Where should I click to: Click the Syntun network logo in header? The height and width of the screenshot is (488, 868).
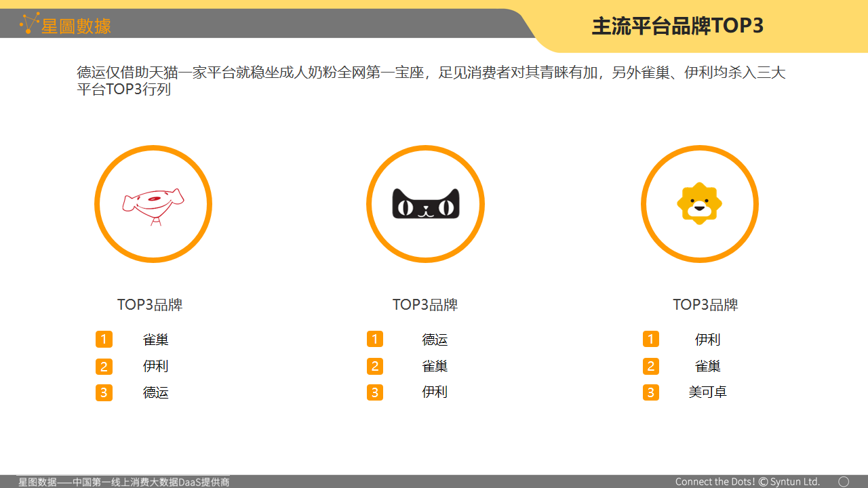[29, 24]
